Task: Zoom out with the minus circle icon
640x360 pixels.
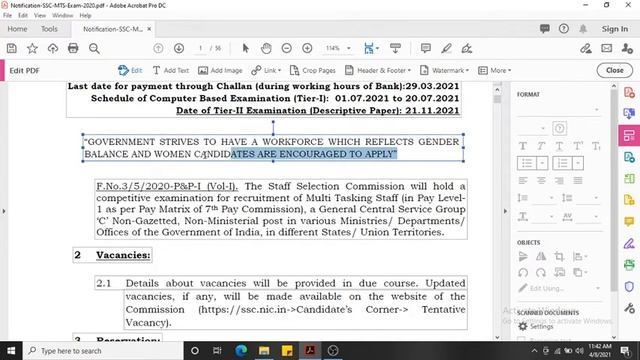Action: point(287,49)
